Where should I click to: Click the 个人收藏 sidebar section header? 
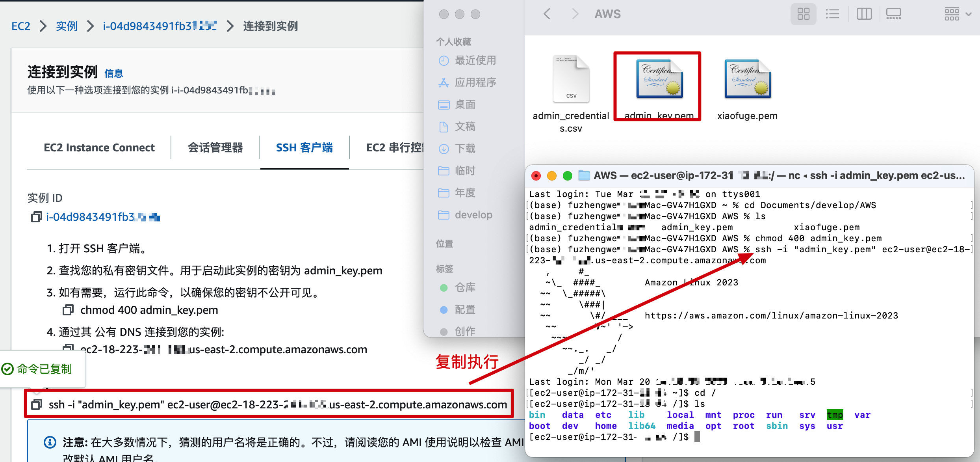click(453, 42)
